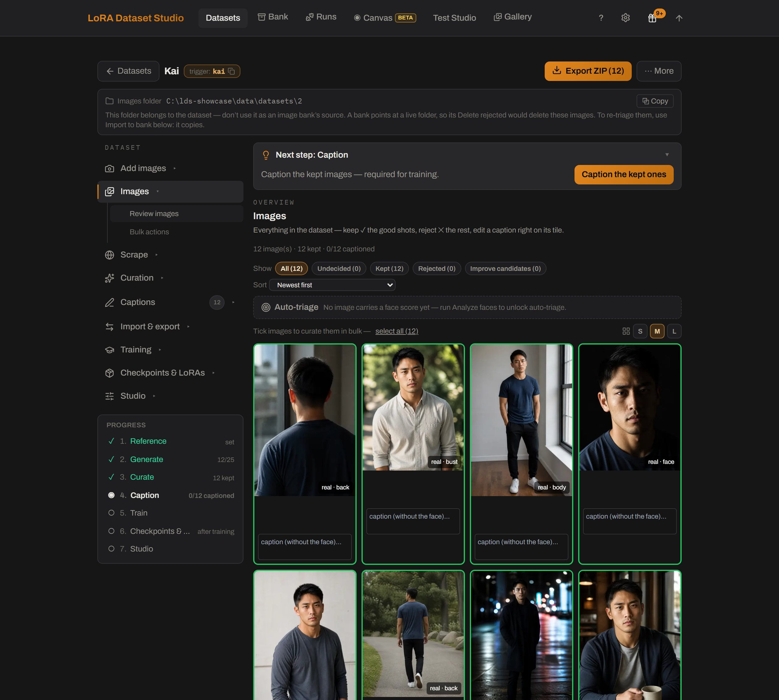
Task: Click the grid view icon beside S
Action: [x=626, y=331]
